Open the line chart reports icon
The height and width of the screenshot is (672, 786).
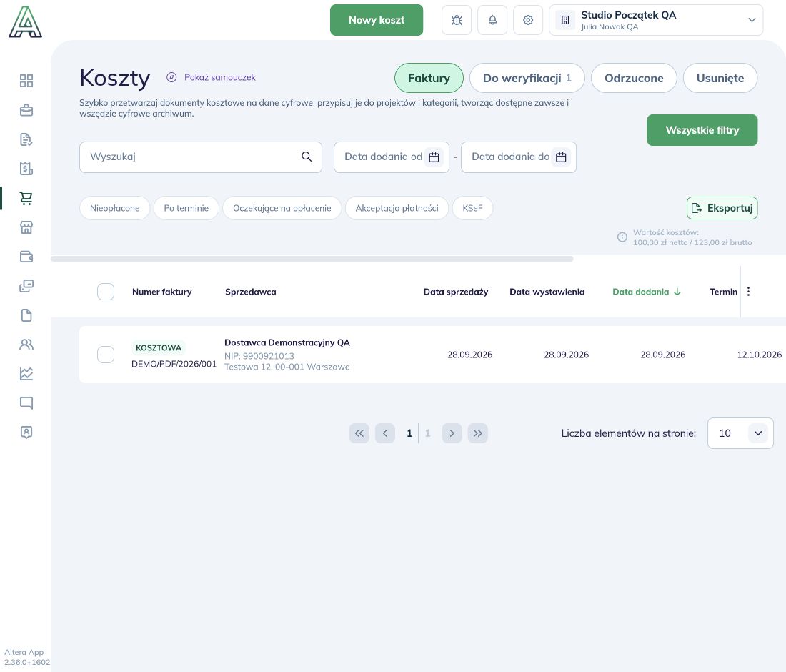coord(26,374)
